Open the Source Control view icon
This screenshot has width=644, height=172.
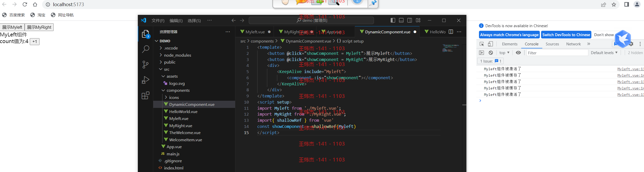coord(146,64)
